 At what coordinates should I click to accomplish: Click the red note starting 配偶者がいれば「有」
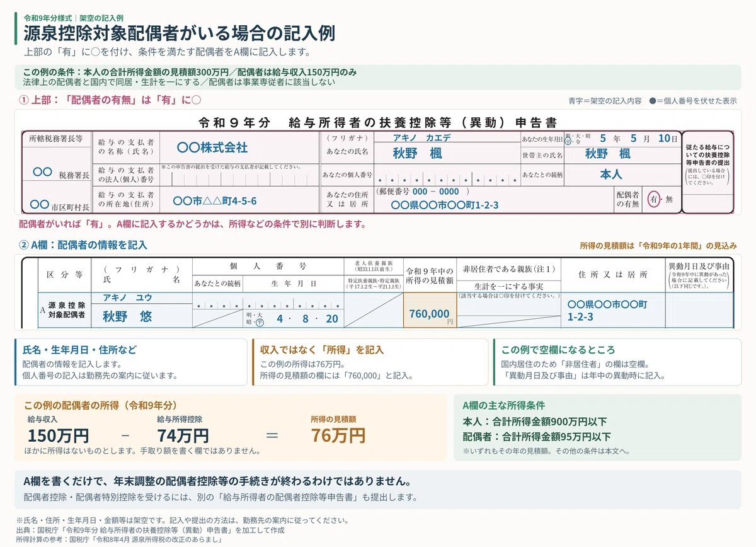[193, 224]
